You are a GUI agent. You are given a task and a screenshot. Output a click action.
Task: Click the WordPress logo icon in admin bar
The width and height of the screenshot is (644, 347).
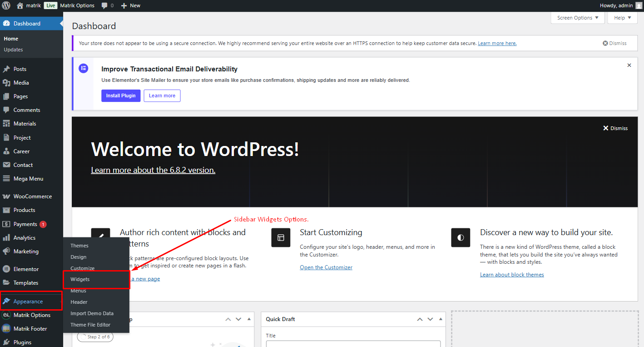tap(6, 5)
